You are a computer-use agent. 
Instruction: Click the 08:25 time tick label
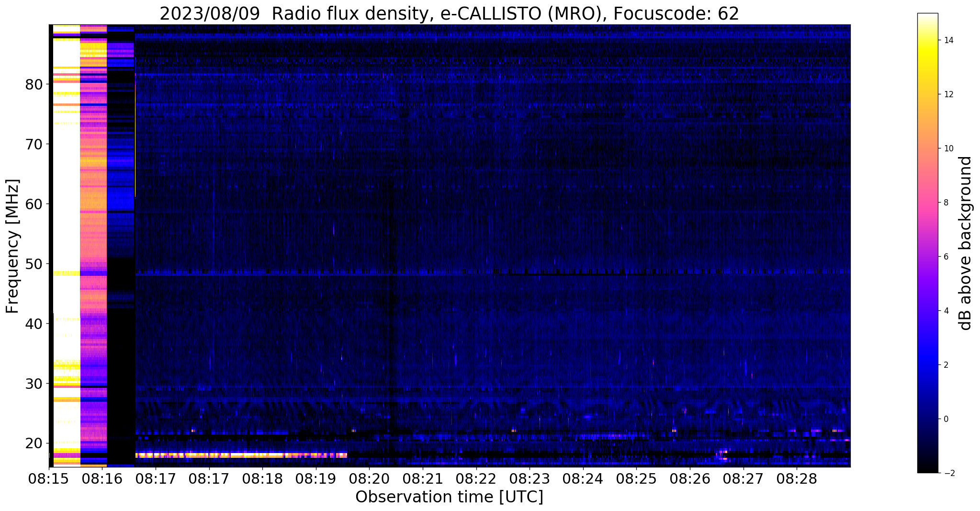click(x=636, y=478)
